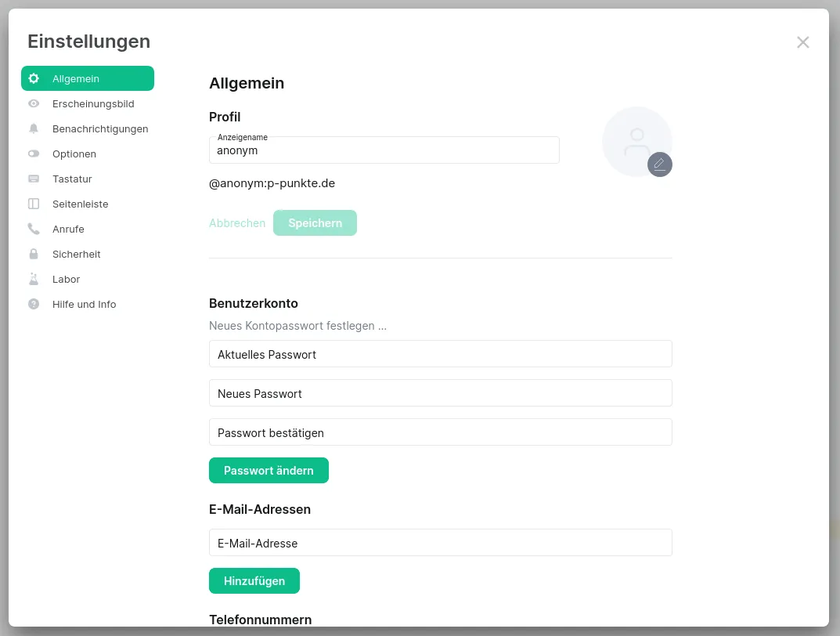Image resolution: width=840 pixels, height=636 pixels.
Task: Click the lock icon beside Sicherheit
Action: pos(34,254)
